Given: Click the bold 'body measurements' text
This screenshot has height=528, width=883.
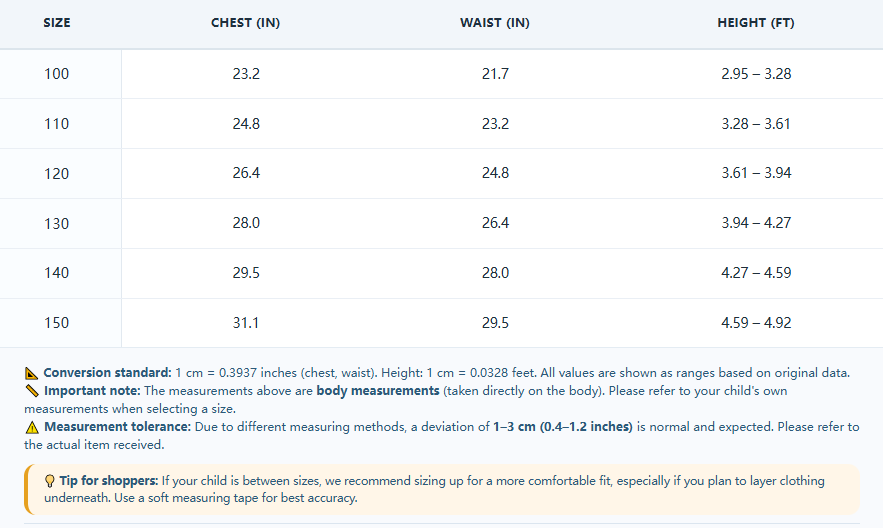Looking at the screenshot, I should point(378,391).
